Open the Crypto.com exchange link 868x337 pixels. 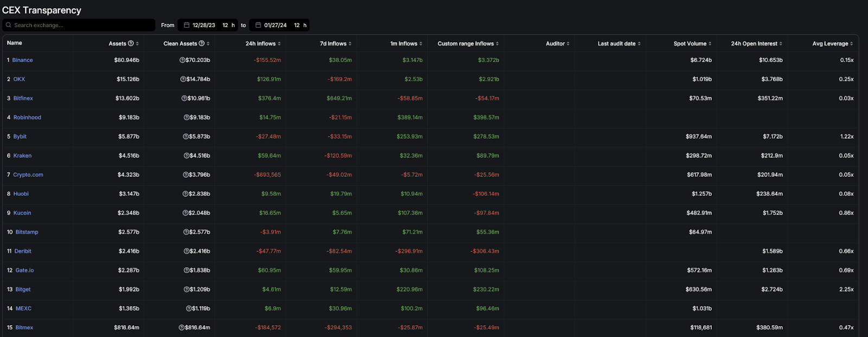click(x=28, y=175)
